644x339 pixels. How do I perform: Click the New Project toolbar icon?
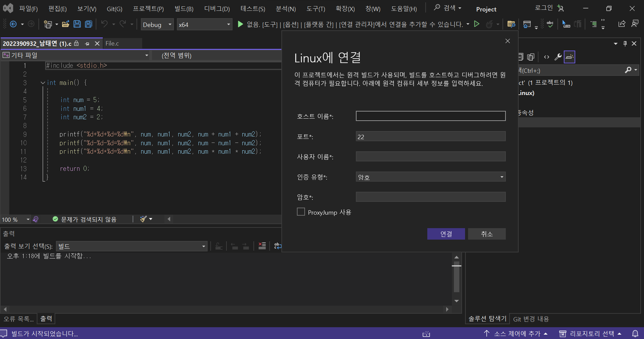(x=48, y=24)
